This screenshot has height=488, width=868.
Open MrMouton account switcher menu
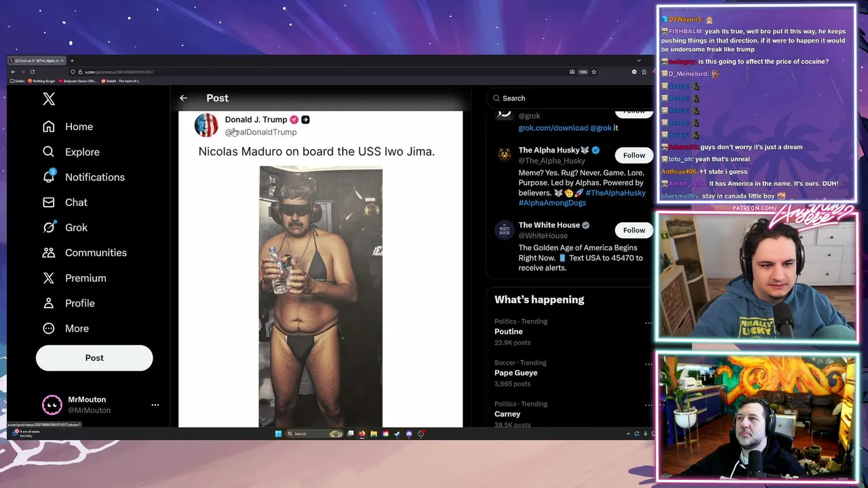coord(155,405)
